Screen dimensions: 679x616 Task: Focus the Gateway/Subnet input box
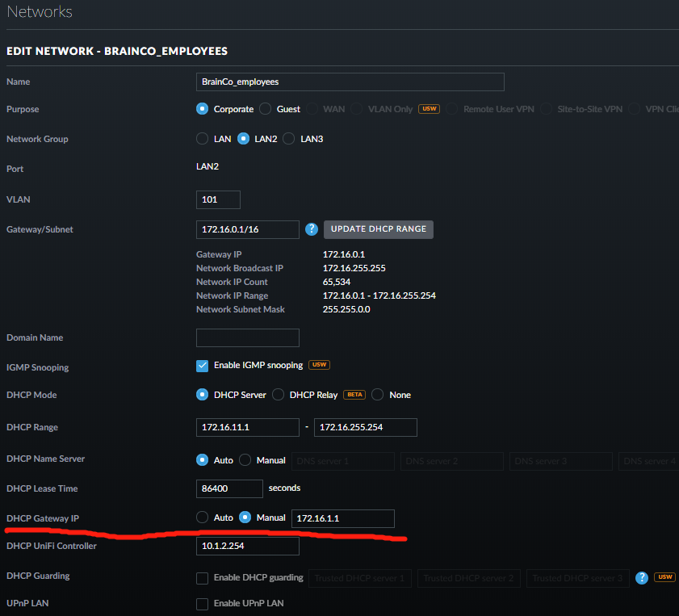pyautogui.click(x=247, y=229)
